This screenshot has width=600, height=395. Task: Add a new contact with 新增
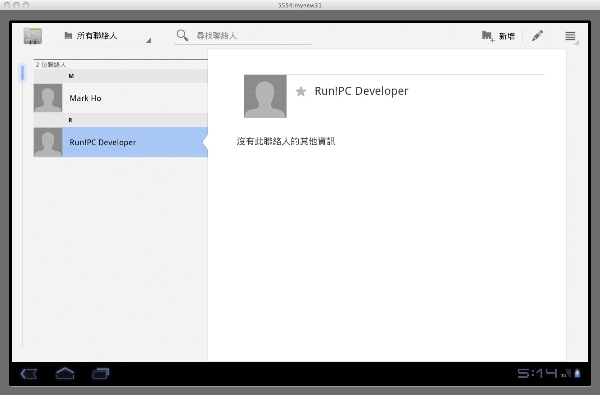coord(498,36)
